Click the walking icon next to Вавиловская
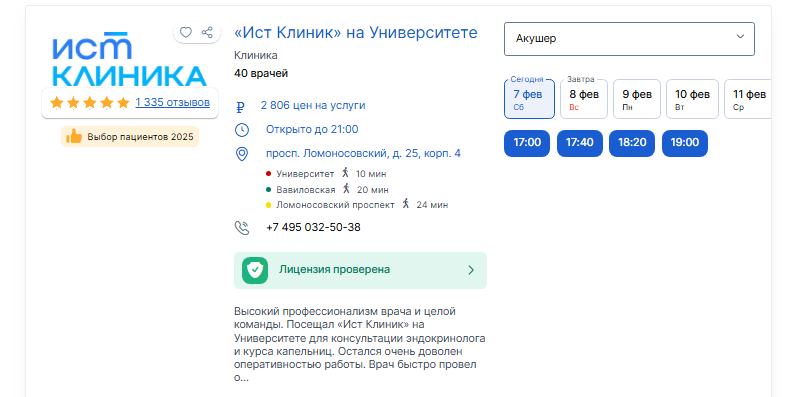The image size is (800, 397). point(346,188)
